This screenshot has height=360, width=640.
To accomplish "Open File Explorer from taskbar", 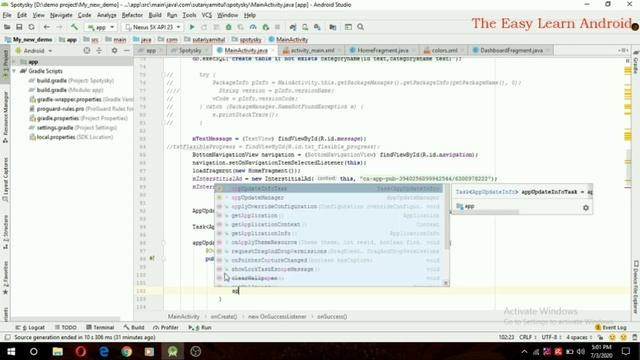I will tap(58, 351).
